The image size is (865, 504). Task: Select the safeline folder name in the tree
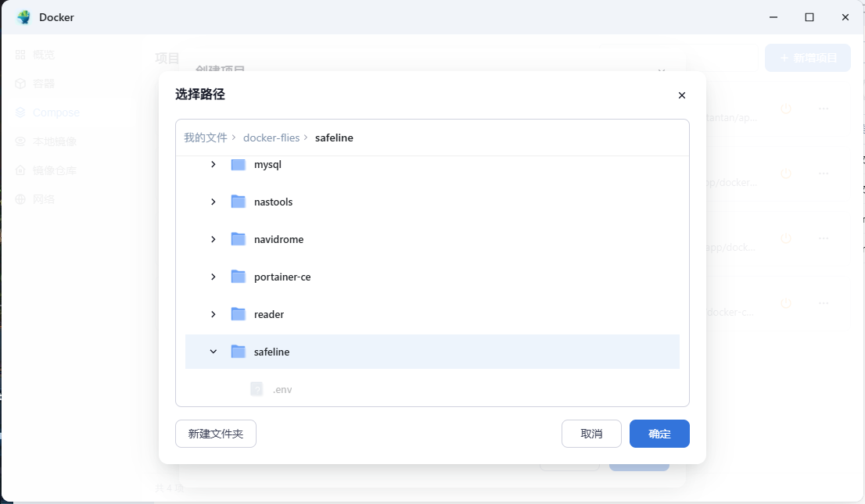click(271, 352)
